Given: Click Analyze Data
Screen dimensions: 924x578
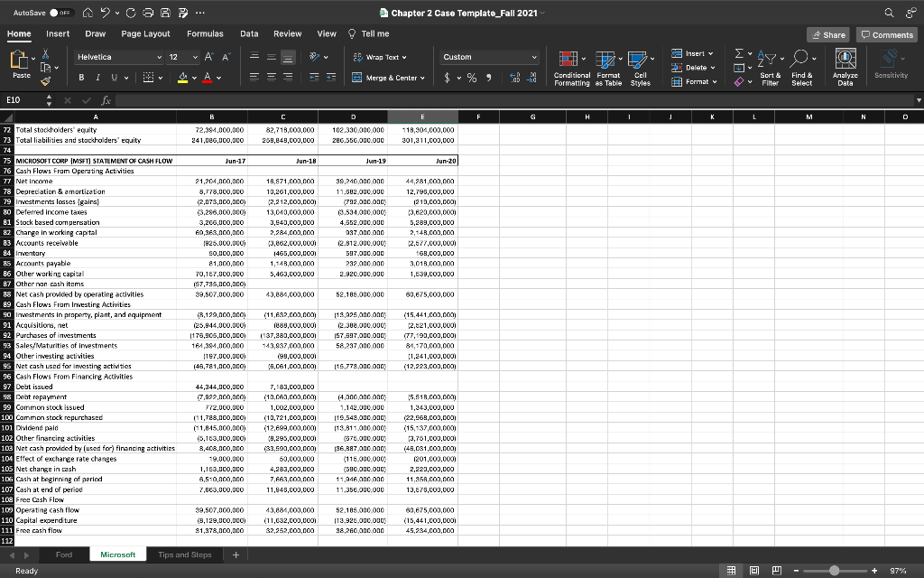Looking at the screenshot, I should 845,68.
